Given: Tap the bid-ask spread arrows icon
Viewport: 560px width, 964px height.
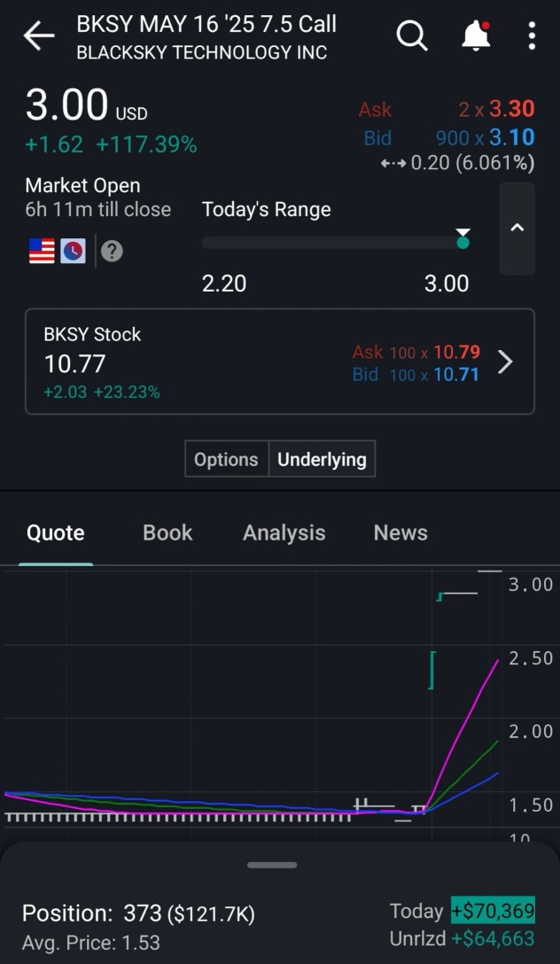Looking at the screenshot, I should (393, 164).
